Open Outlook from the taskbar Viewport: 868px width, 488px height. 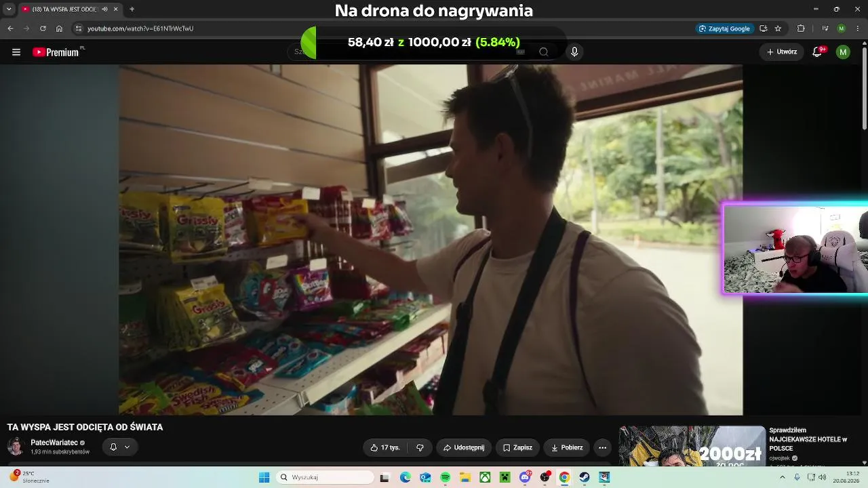(x=425, y=477)
